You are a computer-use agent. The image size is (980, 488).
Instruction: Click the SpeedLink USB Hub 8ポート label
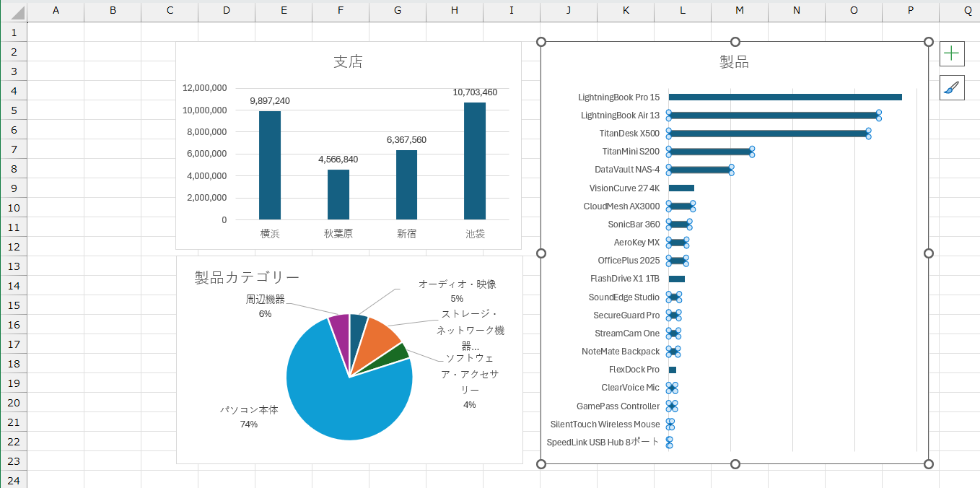click(x=603, y=443)
